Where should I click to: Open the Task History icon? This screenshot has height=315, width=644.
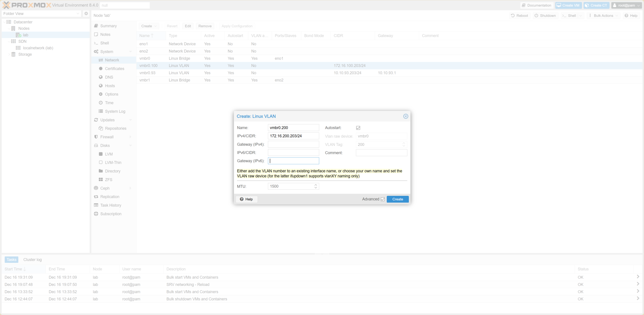click(x=96, y=205)
